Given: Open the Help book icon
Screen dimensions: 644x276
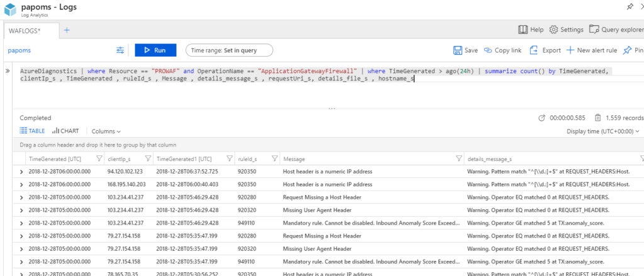Looking at the screenshot, I should tap(523, 30).
